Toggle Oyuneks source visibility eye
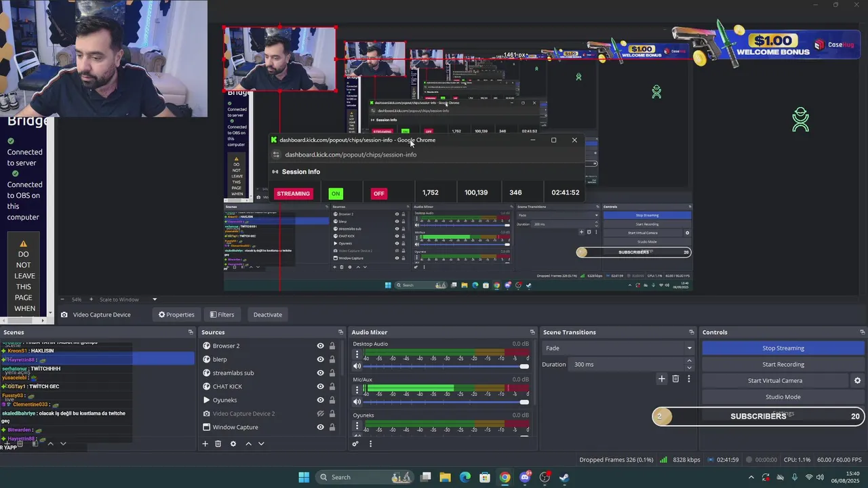Image resolution: width=868 pixels, height=488 pixels. click(x=320, y=400)
